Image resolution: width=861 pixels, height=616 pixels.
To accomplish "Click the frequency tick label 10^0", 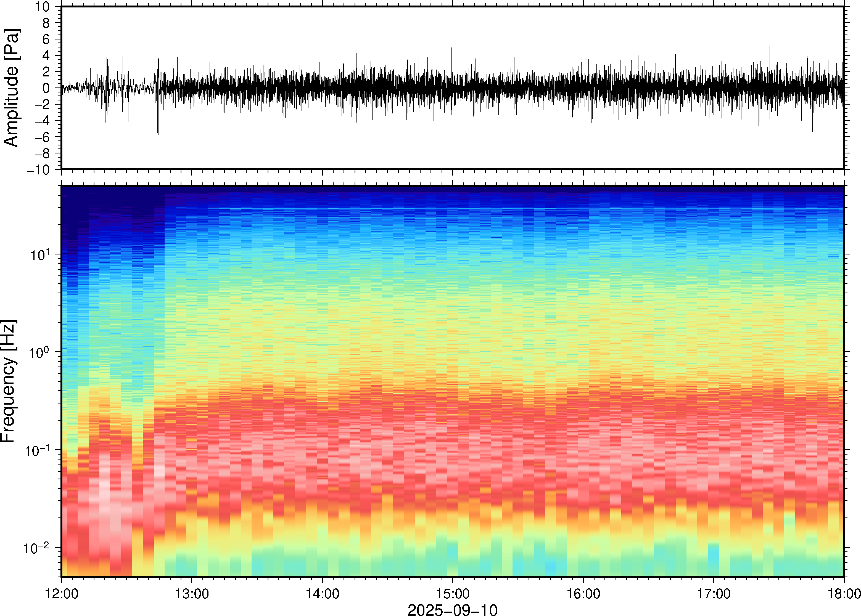I will [x=39, y=351].
